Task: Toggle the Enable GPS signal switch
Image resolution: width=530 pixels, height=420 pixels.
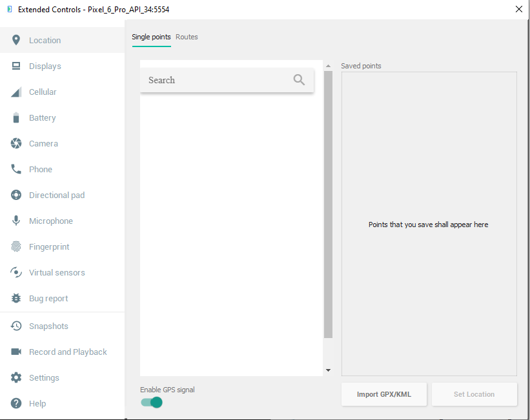Action: [x=152, y=403]
